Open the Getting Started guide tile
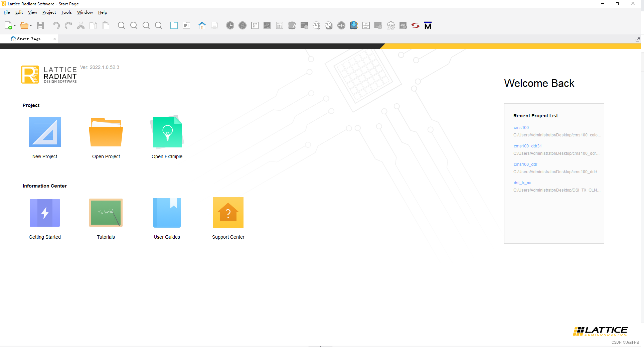 coord(45,219)
